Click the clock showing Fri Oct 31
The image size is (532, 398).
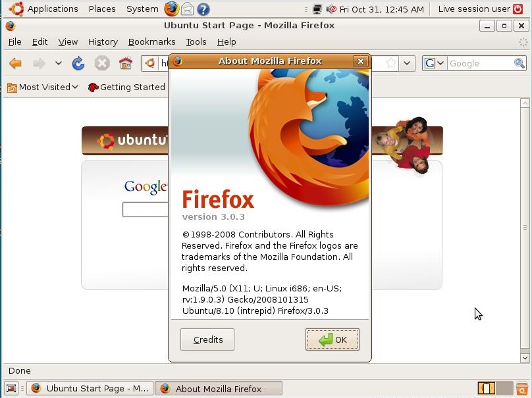(x=382, y=9)
